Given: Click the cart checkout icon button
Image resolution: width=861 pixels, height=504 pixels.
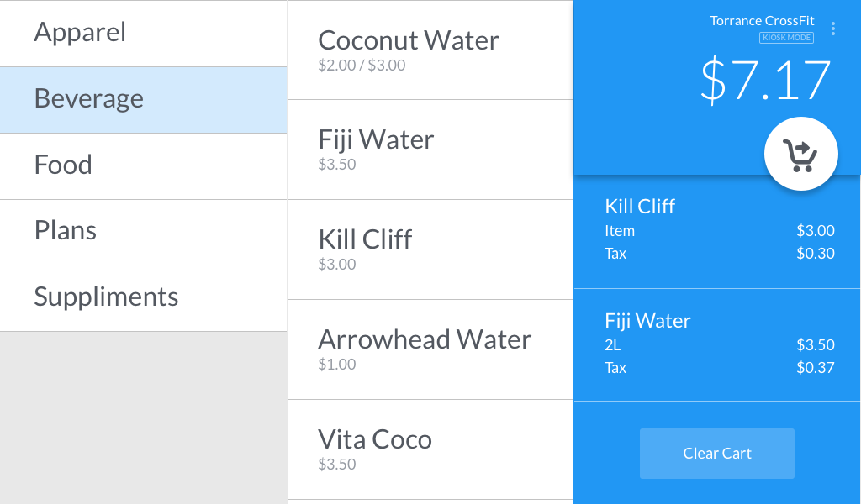Looking at the screenshot, I should click(x=800, y=155).
